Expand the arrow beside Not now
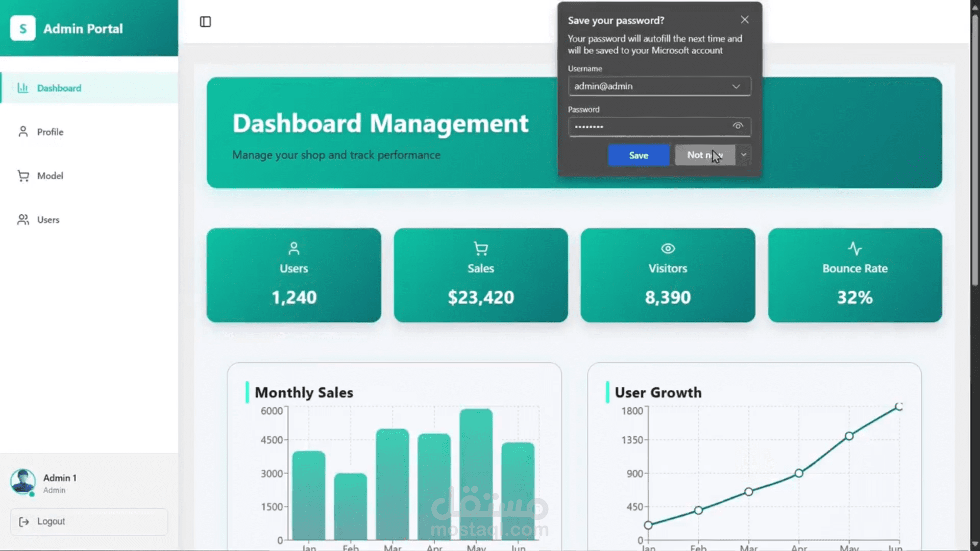The height and width of the screenshot is (551, 980). click(744, 155)
